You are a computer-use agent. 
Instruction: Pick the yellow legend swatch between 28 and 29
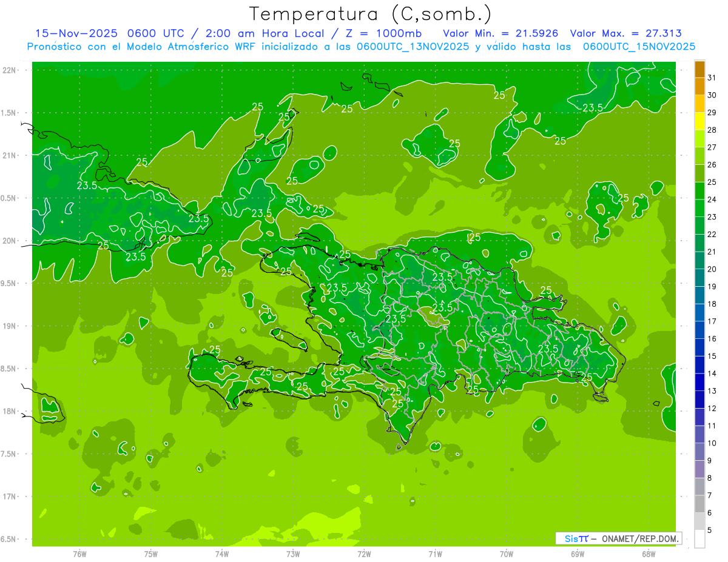(699, 121)
